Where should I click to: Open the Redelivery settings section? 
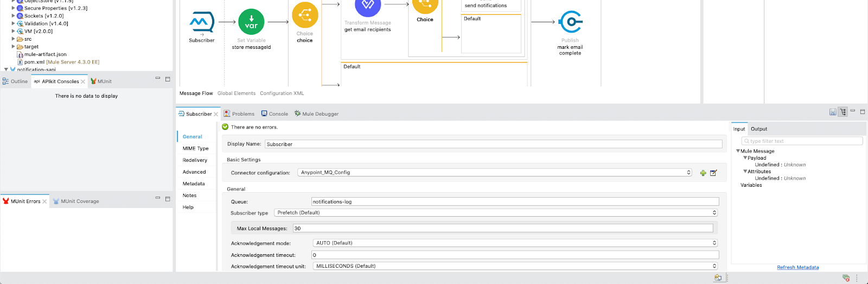pos(195,160)
